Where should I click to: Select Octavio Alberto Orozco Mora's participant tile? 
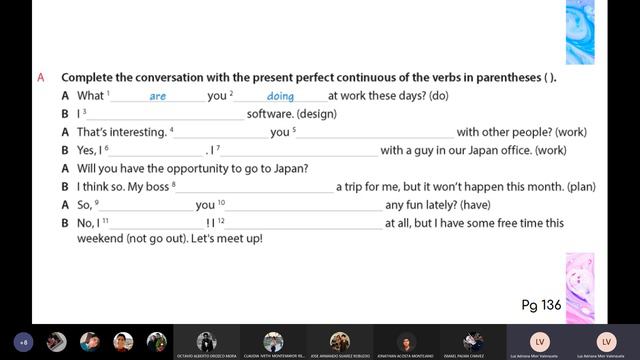[207, 342]
